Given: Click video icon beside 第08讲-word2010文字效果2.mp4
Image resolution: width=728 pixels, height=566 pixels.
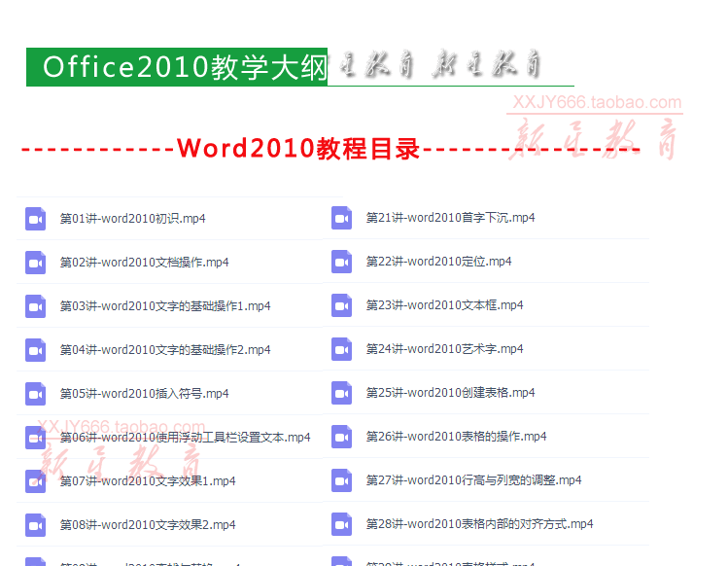Looking at the screenshot, I should pos(35,524).
